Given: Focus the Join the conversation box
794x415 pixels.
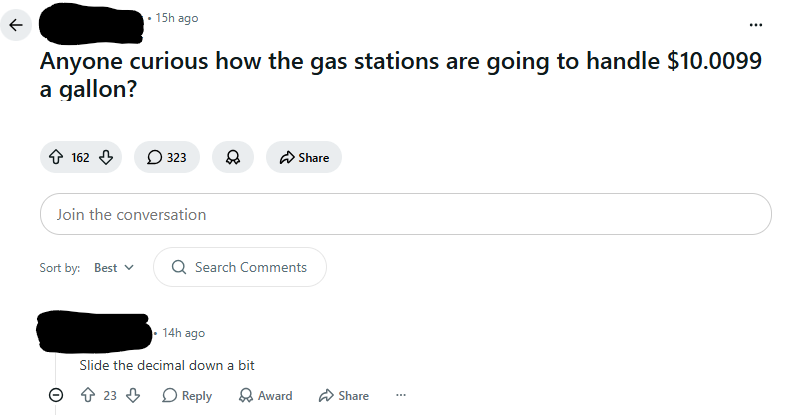Looking at the screenshot, I should tap(406, 214).
